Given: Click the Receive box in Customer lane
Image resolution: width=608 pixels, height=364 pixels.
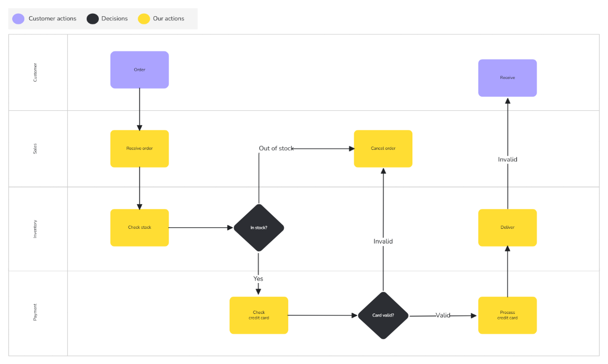Looking at the screenshot, I should (507, 77).
